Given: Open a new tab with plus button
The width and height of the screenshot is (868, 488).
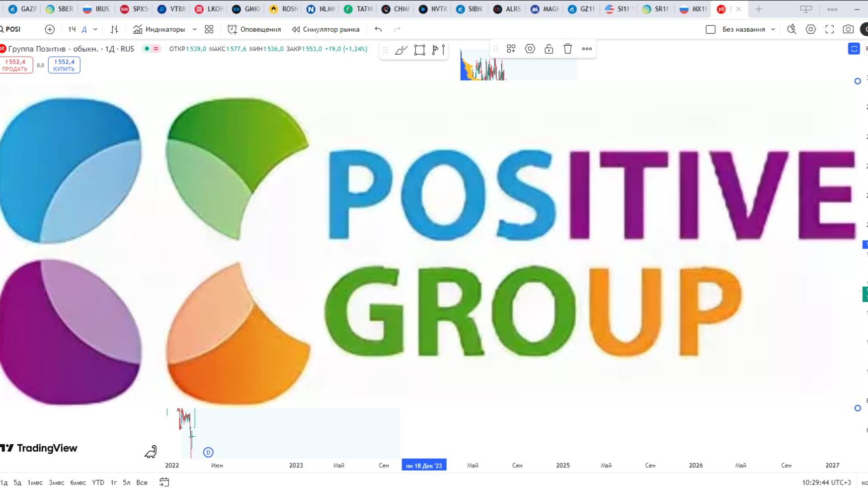Looking at the screenshot, I should point(759,9).
